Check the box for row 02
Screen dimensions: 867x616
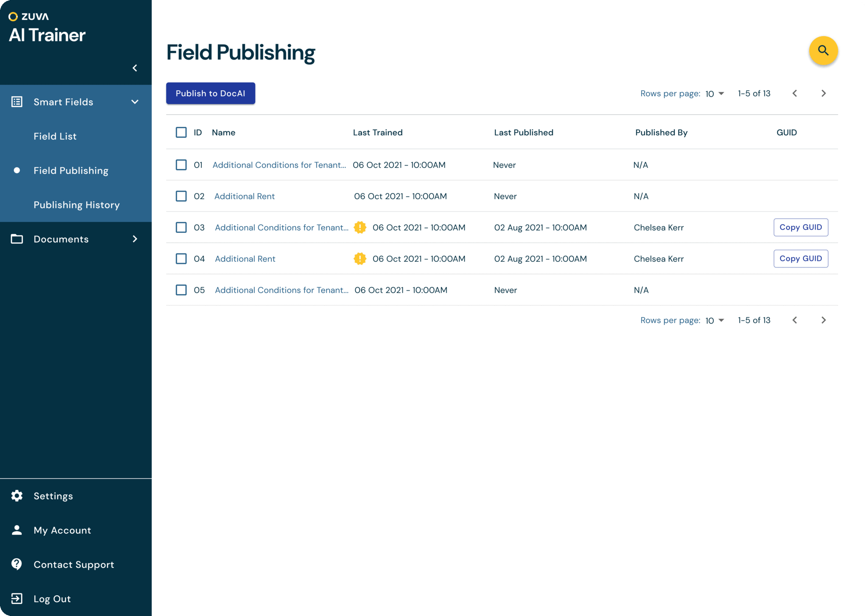pyautogui.click(x=181, y=196)
